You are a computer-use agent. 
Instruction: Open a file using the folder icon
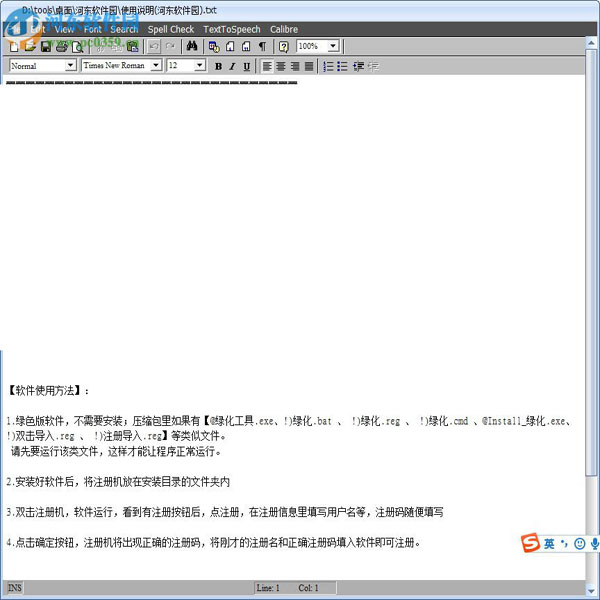(30, 47)
